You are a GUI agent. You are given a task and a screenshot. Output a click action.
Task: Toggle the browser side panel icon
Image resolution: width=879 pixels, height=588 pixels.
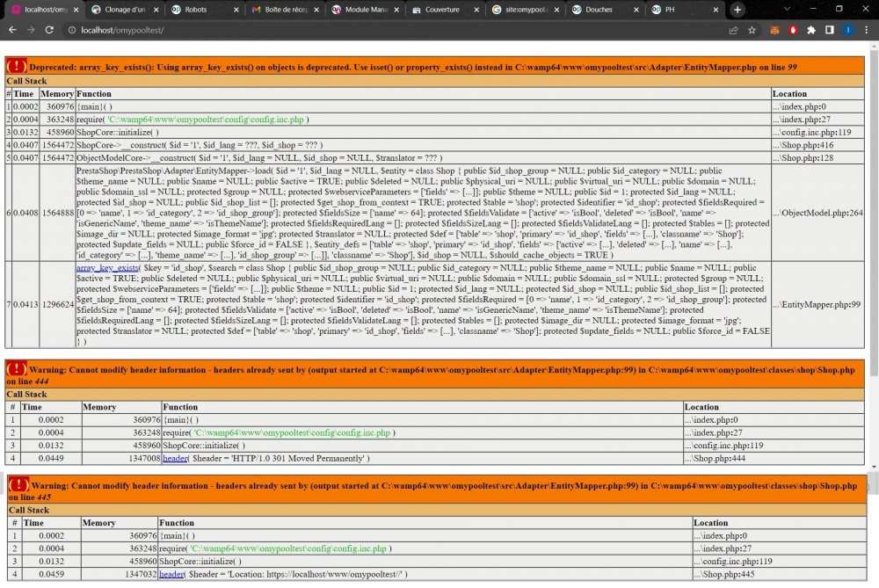click(830, 30)
